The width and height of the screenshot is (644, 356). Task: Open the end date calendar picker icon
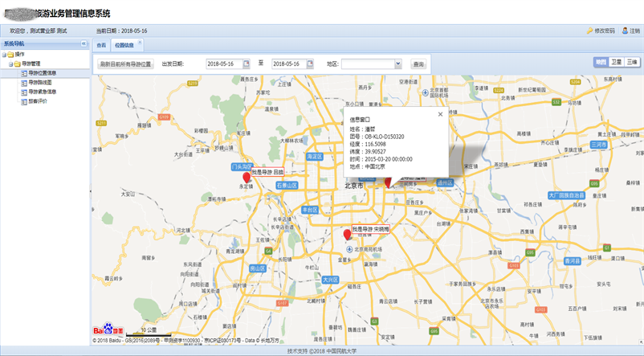[310, 63]
